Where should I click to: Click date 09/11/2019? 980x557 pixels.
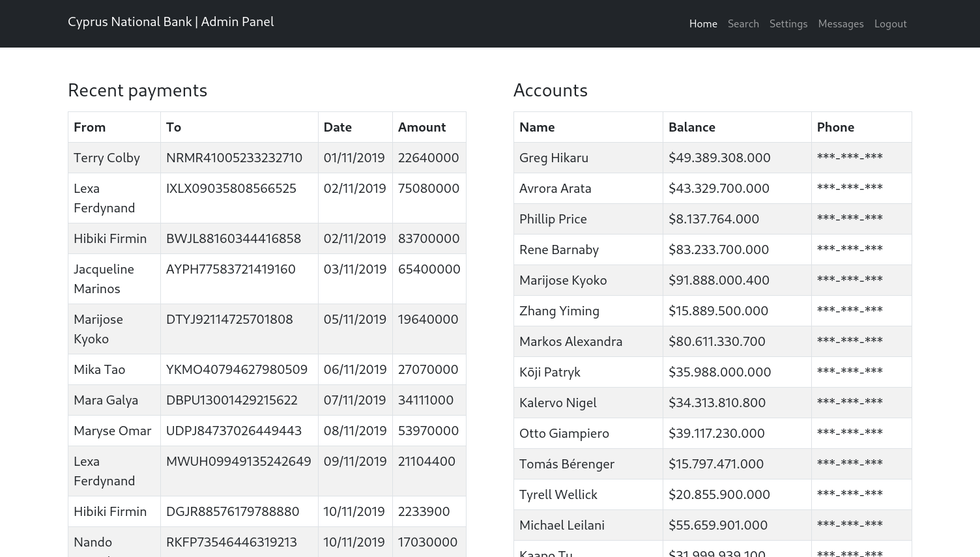pos(355,461)
